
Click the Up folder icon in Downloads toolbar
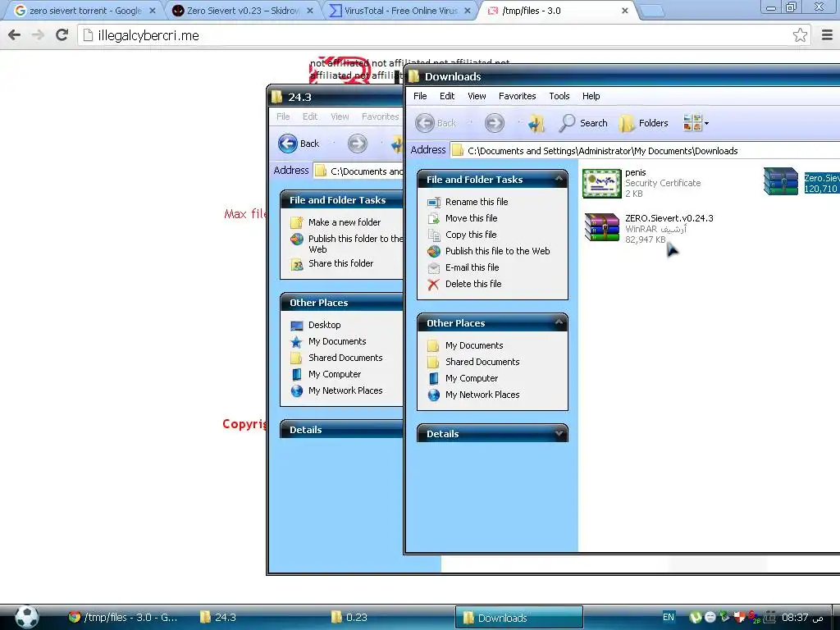(536, 123)
